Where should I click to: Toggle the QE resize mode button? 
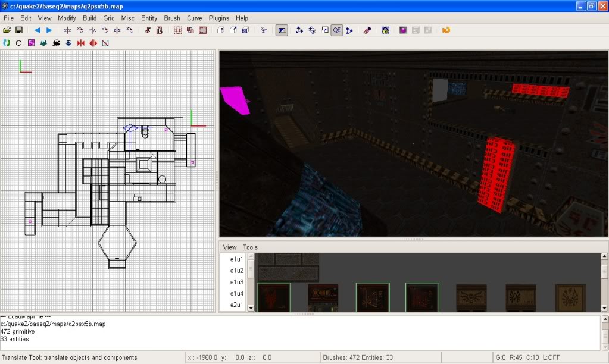pyautogui.click(x=336, y=30)
